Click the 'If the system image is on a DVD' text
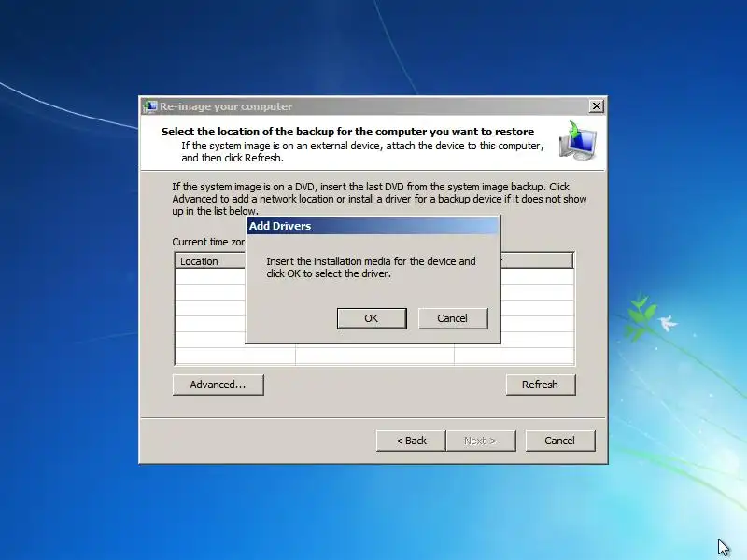This screenshot has height=560, width=747. 379,199
